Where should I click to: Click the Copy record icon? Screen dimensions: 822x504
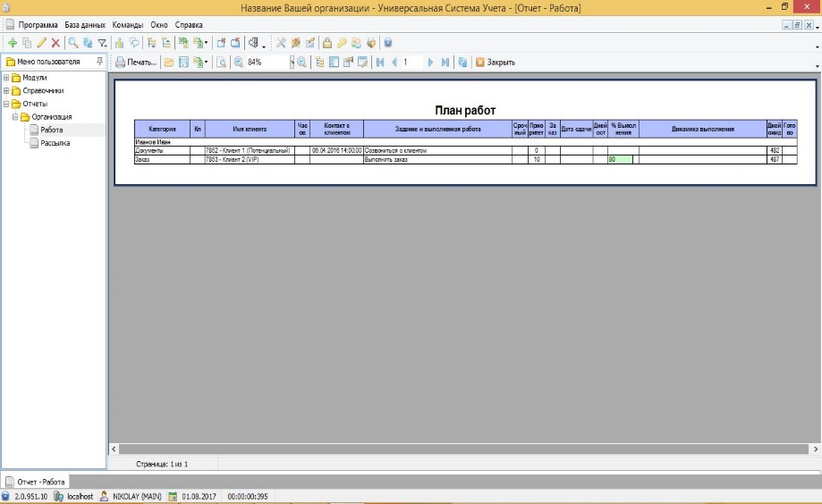27,43
